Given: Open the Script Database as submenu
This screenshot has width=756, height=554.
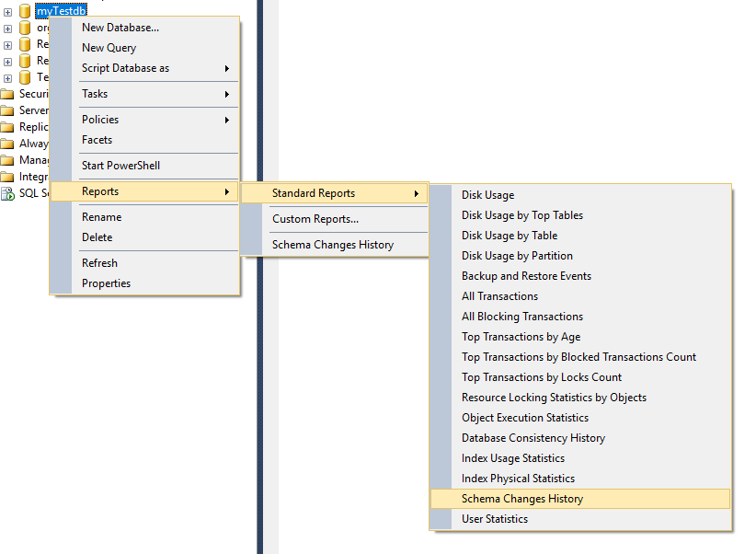Looking at the screenshot, I should 126,68.
